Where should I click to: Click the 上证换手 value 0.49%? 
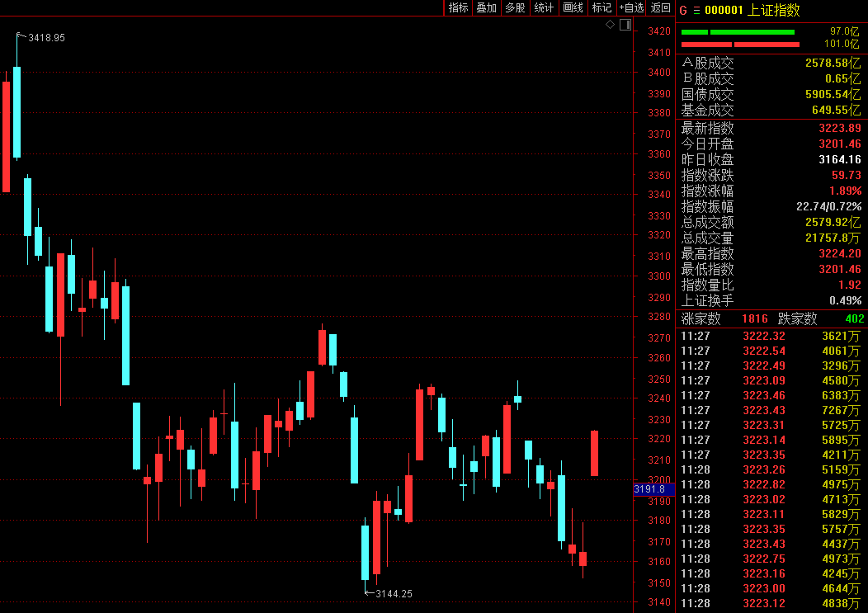pos(845,300)
